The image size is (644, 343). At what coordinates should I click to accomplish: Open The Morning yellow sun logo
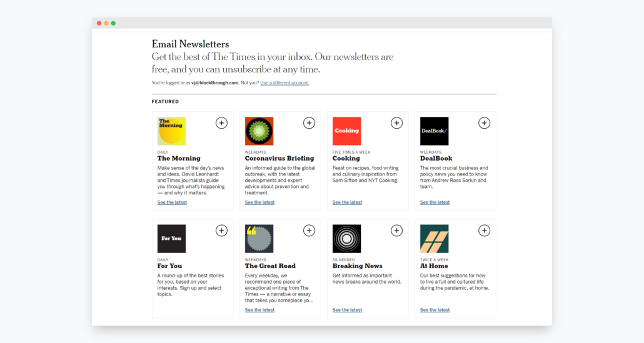tap(171, 131)
